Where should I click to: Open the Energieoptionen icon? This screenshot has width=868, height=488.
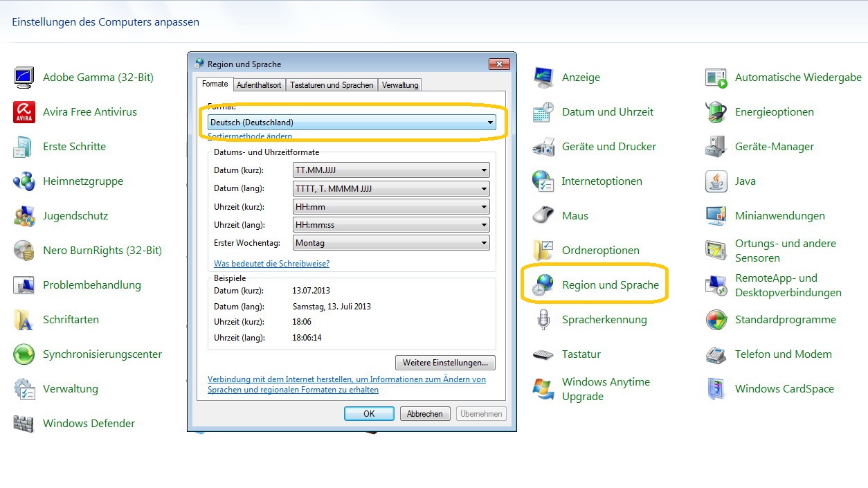(x=716, y=112)
